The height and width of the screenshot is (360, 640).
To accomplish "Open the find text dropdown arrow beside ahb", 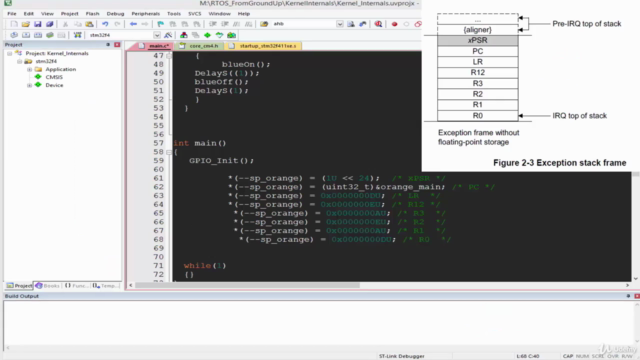I will click(340, 24).
